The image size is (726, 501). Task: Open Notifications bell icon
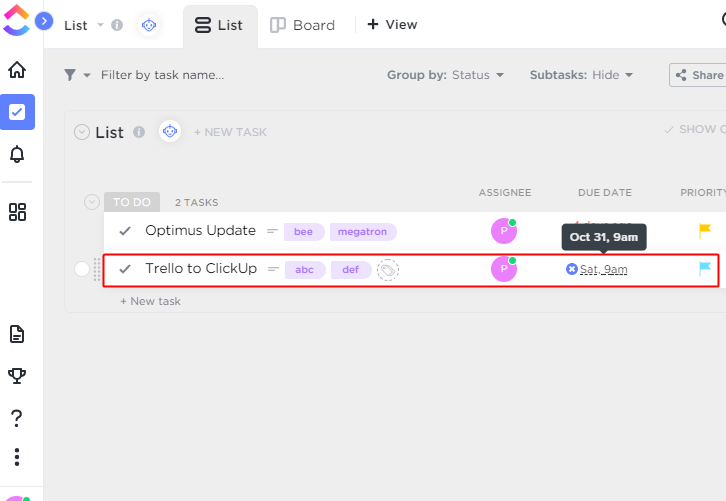click(x=17, y=154)
